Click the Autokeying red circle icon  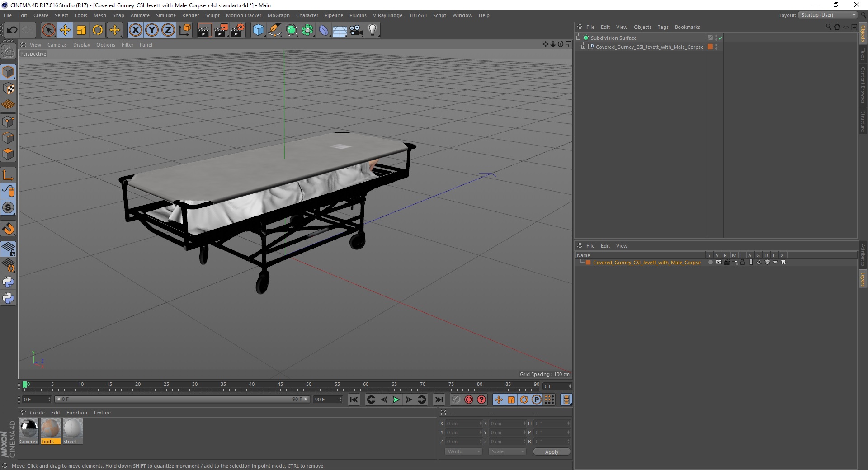pos(469,399)
